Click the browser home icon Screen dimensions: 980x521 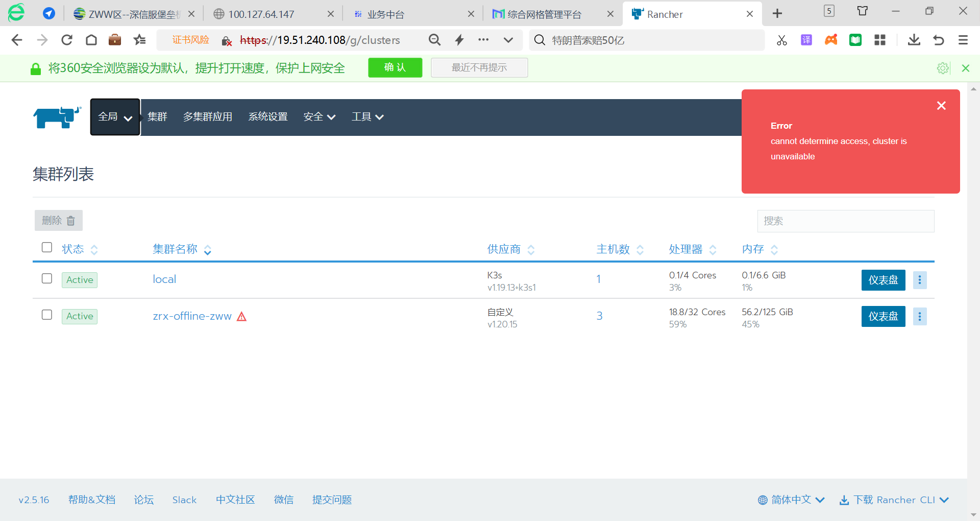tap(91, 40)
